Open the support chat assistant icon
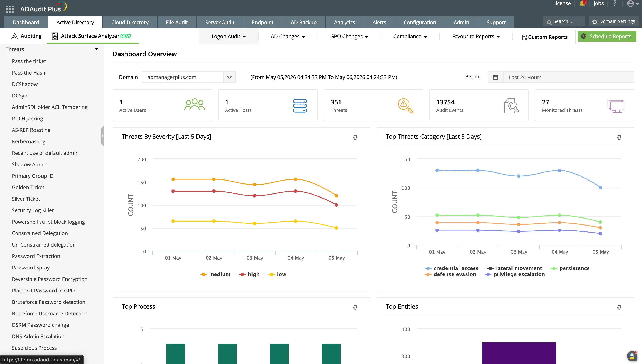The width and height of the screenshot is (642, 364). (632, 356)
